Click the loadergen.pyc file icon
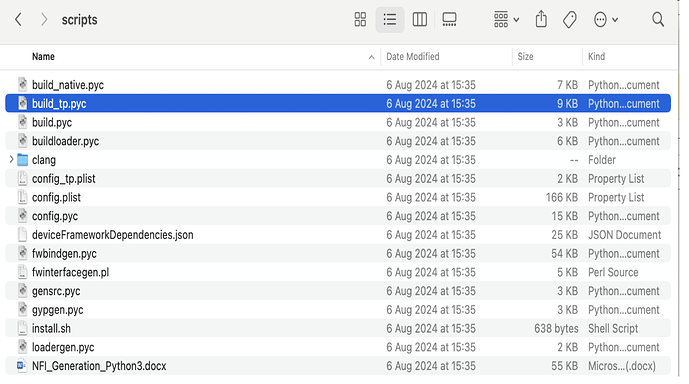Image resolution: width=689 pixels, height=384 pixels. tap(23, 347)
